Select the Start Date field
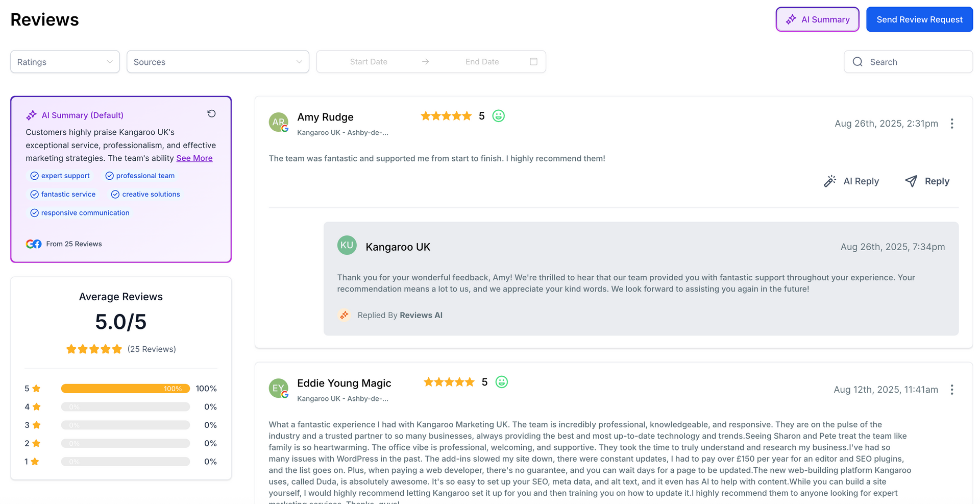980x504 pixels. pos(369,62)
